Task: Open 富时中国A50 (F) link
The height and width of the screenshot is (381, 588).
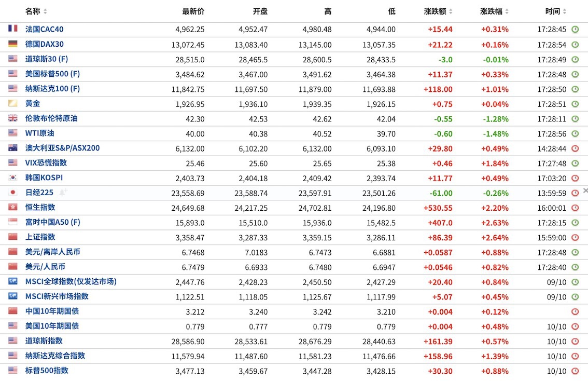Action: tap(53, 222)
